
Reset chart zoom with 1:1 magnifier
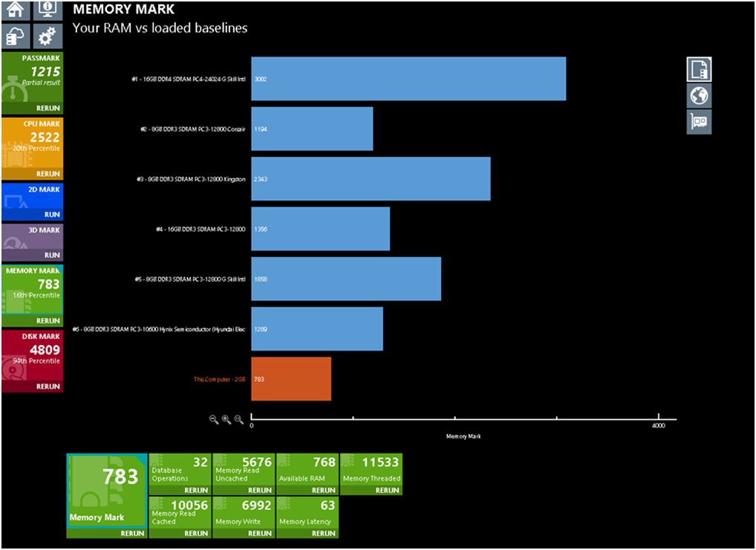click(238, 419)
